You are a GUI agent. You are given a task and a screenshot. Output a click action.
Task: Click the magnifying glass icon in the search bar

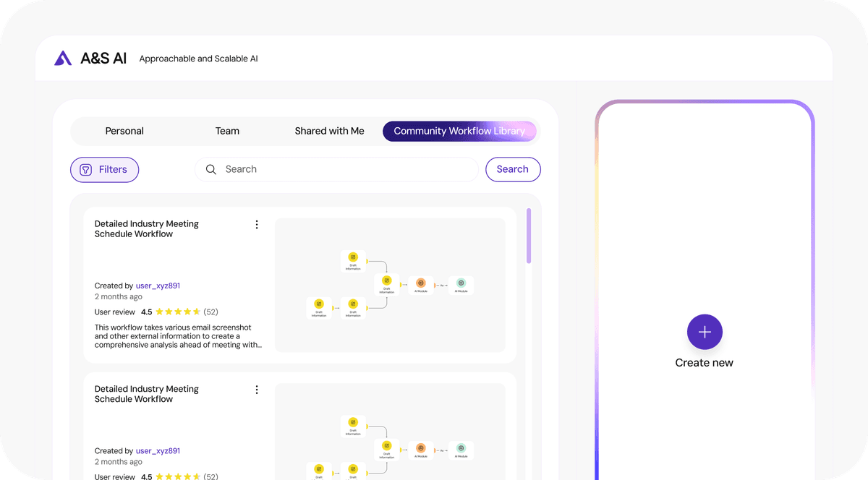click(x=211, y=169)
